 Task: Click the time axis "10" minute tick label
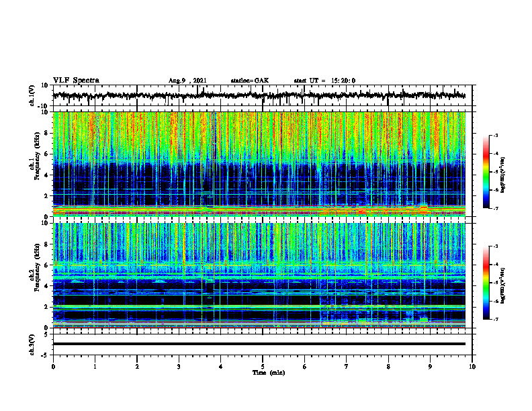coord(472,367)
